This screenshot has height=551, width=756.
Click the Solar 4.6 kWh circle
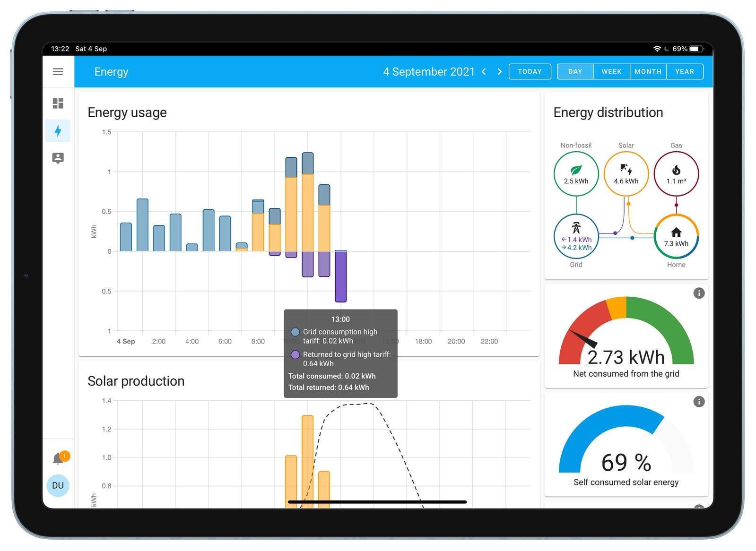626,174
